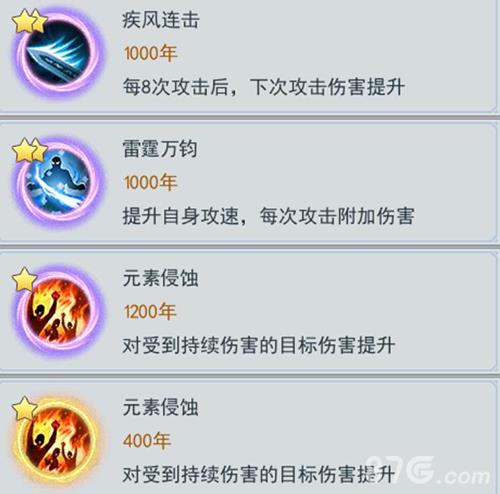Click the 雷霆万钧 lightning skill icon

click(57, 183)
